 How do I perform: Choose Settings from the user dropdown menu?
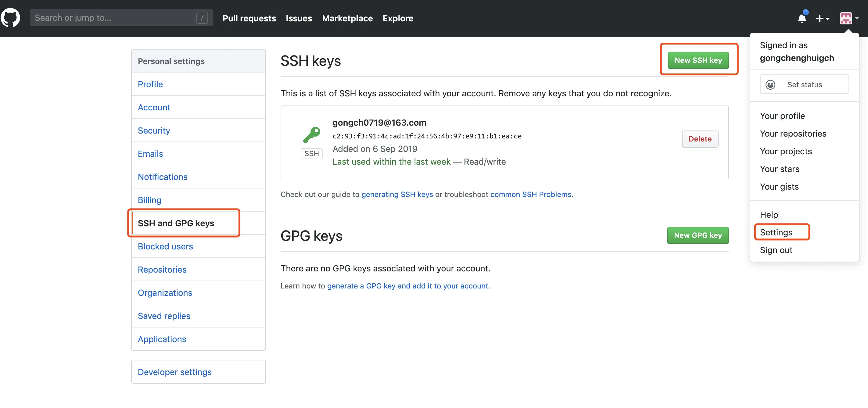(x=776, y=232)
